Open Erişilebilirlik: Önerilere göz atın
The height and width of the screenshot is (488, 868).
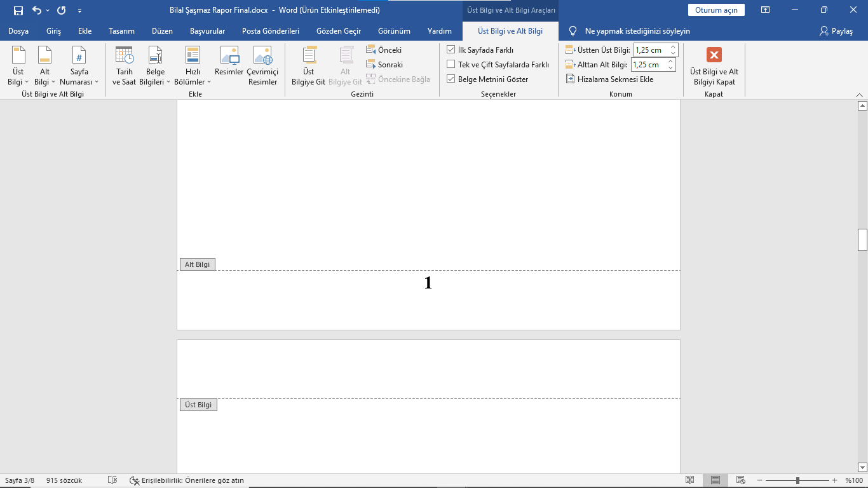click(x=186, y=480)
